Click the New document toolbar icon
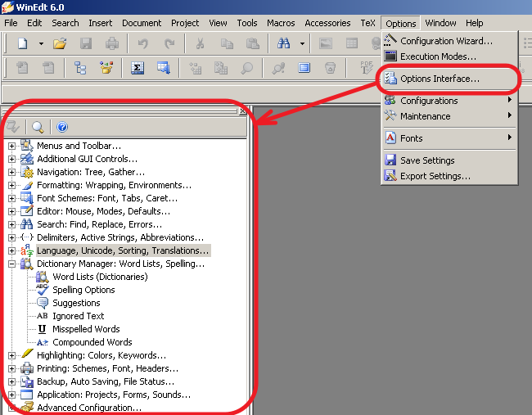The width and height of the screenshot is (532, 415). click(x=22, y=43)
